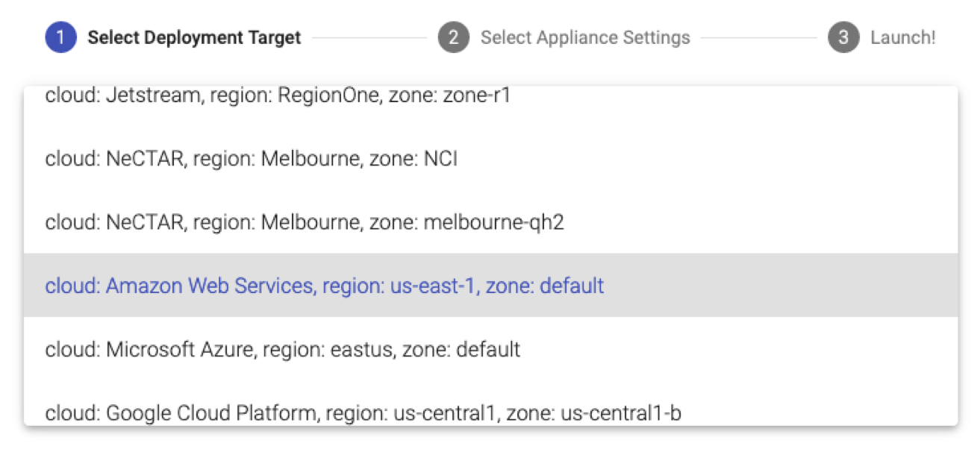Open the Select Deployment Target step label
The height and width of the screenshot is (449, 980).
pos(194,37)
